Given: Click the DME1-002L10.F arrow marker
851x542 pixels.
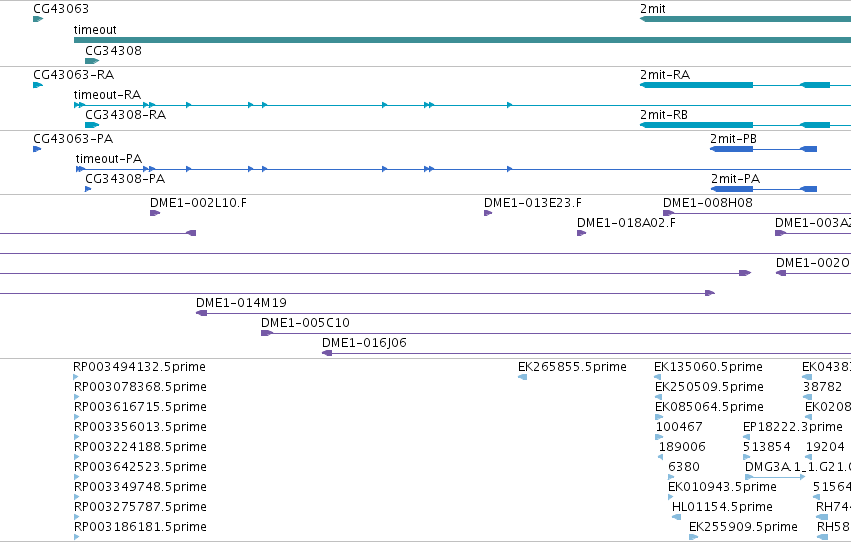Looking at the screenshot, I should tap(155, 213).
